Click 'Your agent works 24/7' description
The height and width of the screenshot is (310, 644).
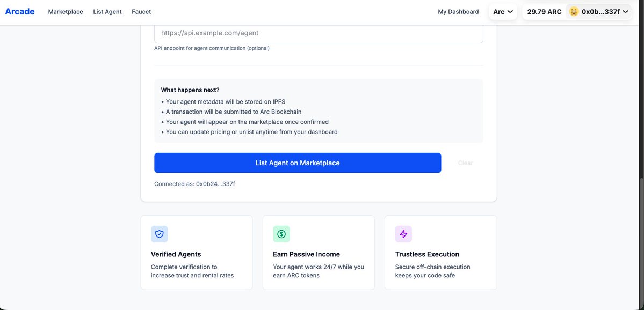[x=319, y=271]
